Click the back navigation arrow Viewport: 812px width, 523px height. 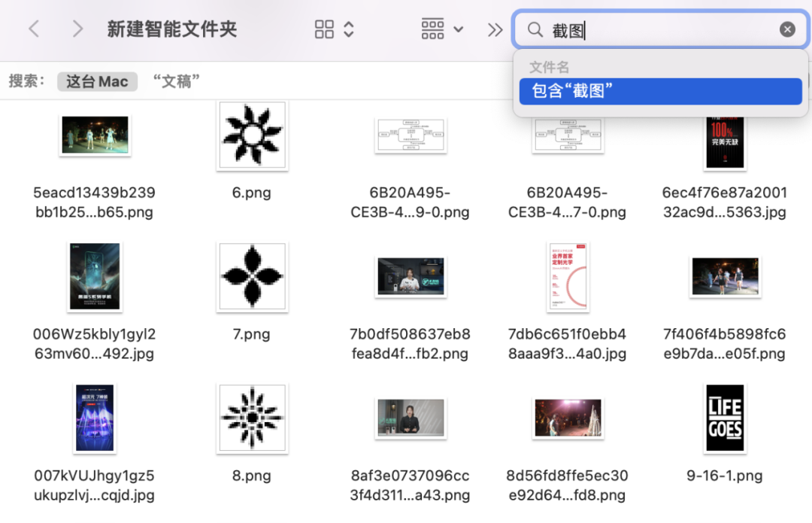click(35, 29)
